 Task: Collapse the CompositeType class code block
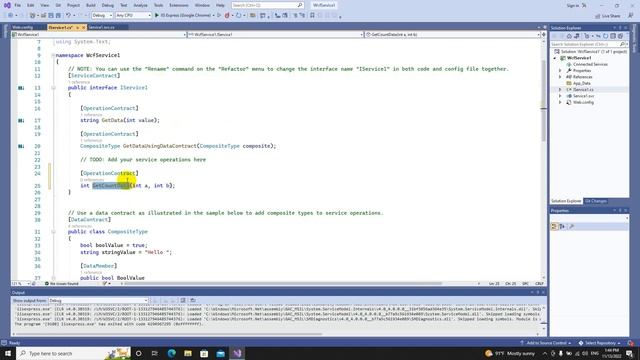(x=53, y=231)
